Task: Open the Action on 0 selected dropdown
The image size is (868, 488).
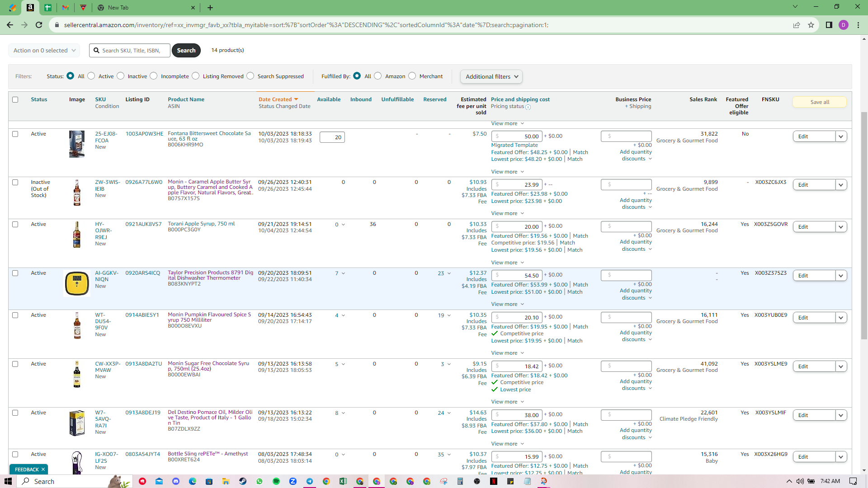Action: point(44,50)
